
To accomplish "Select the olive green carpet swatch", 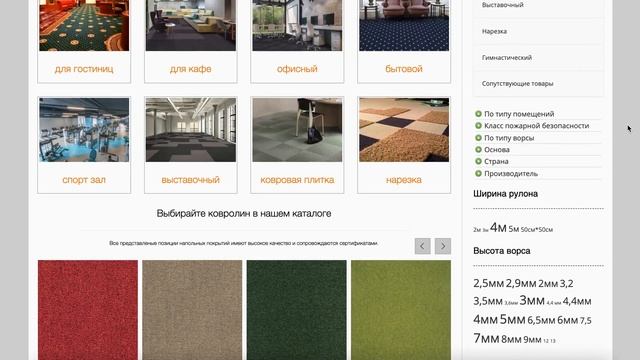I will [401, 310].
